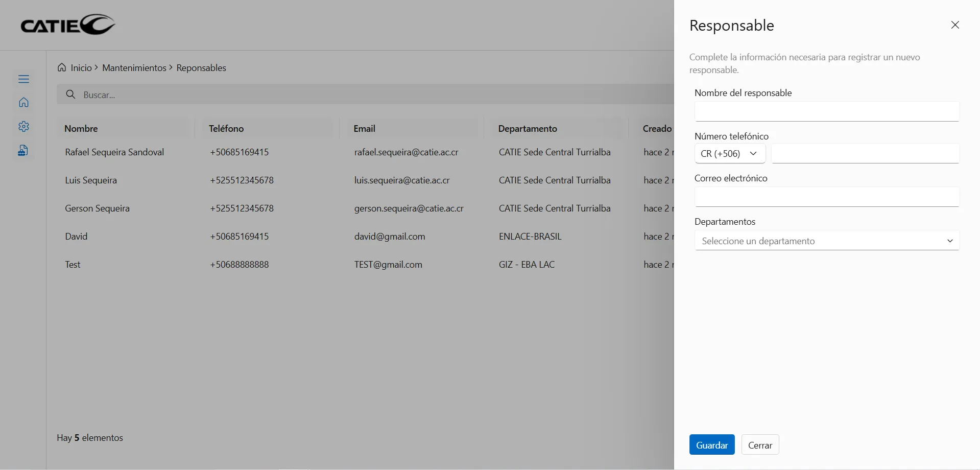This screenshot has height=470, width=980.
Task: Click the breadcrumb home icon
Action: click(62, 67)
